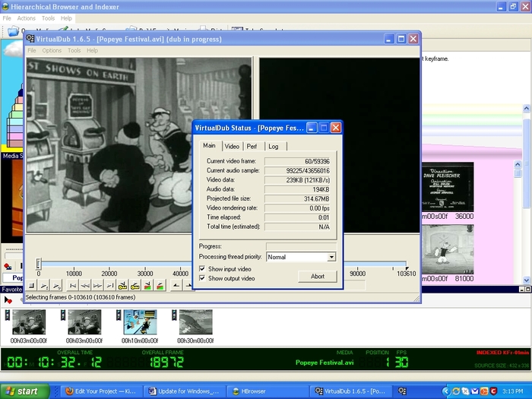This screenshot has width=532, height=399.
Task: Open the HBrowser Tools menu
Action: [x=48, y=18]
